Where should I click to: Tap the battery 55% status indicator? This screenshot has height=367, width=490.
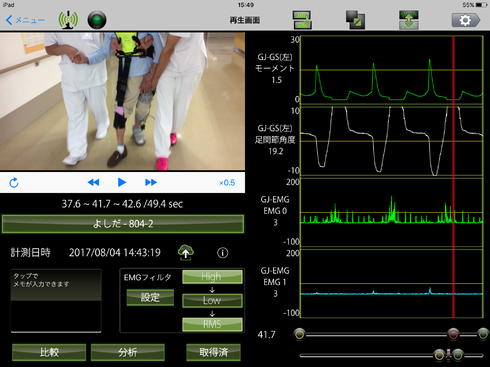click(475, 5)
